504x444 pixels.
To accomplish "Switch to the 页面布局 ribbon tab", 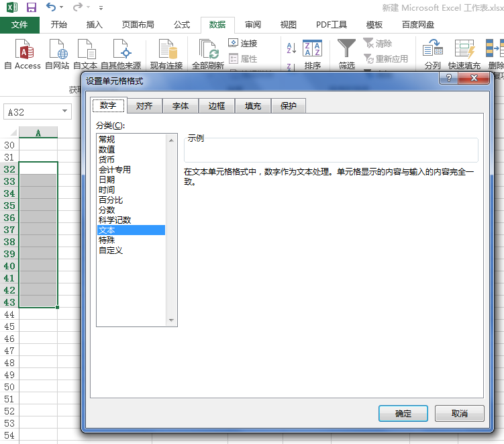I will pos(138,25).
